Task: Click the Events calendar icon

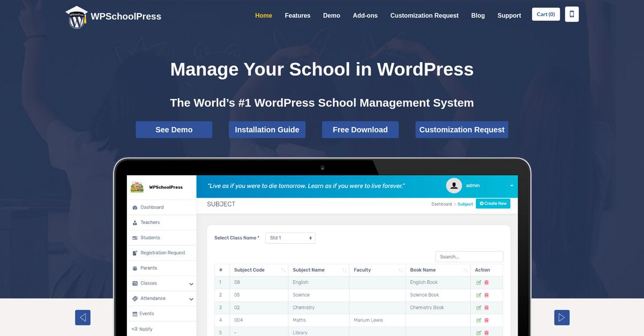Action: pyautogui.click(x=135, y=313)
